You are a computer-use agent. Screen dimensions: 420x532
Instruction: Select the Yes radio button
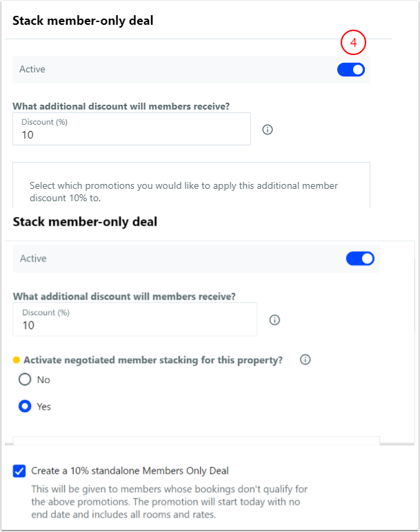click(26, 407)
